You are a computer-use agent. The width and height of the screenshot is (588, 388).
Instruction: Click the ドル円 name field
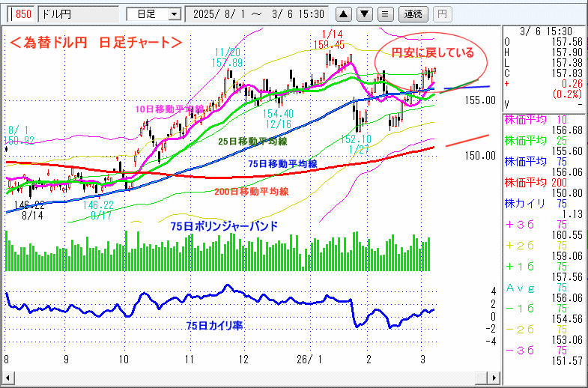pyautogui.click(x=79, y=14)
